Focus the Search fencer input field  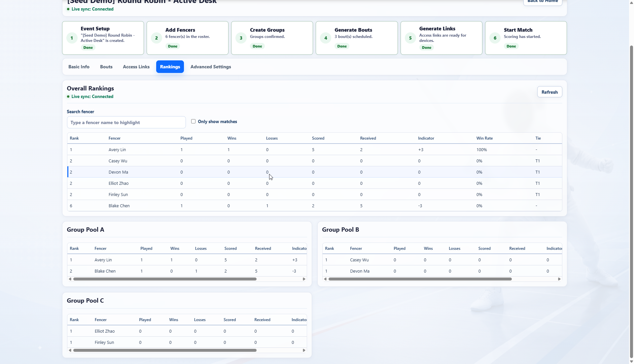126,122
